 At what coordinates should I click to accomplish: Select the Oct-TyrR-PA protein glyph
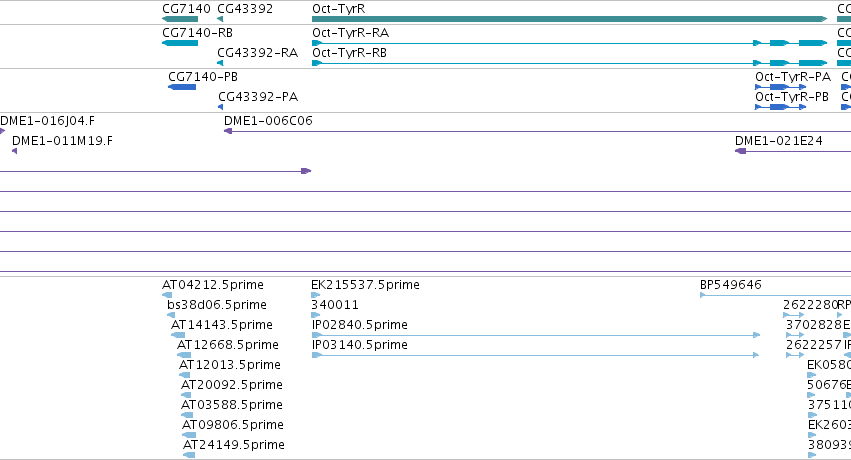(780, 87)
